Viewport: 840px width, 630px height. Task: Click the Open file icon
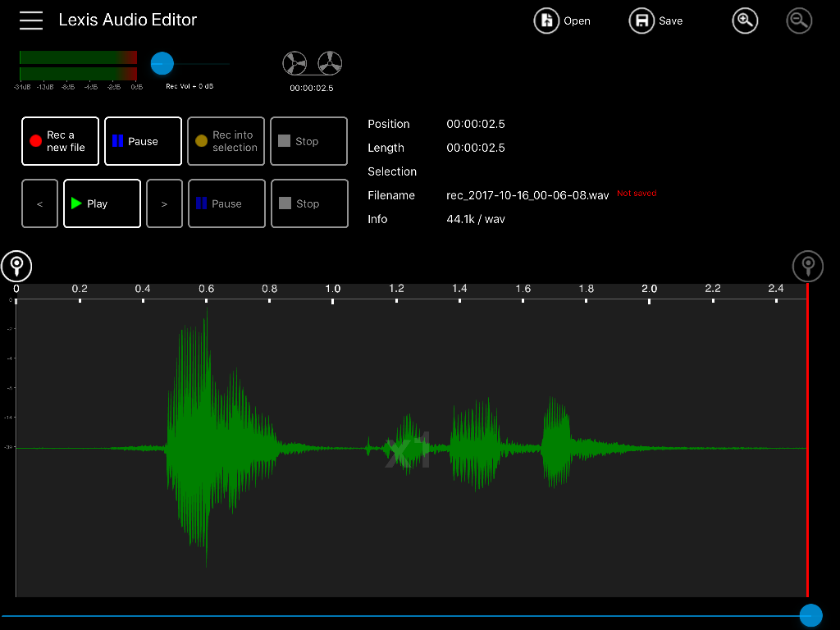coord(546,21)
